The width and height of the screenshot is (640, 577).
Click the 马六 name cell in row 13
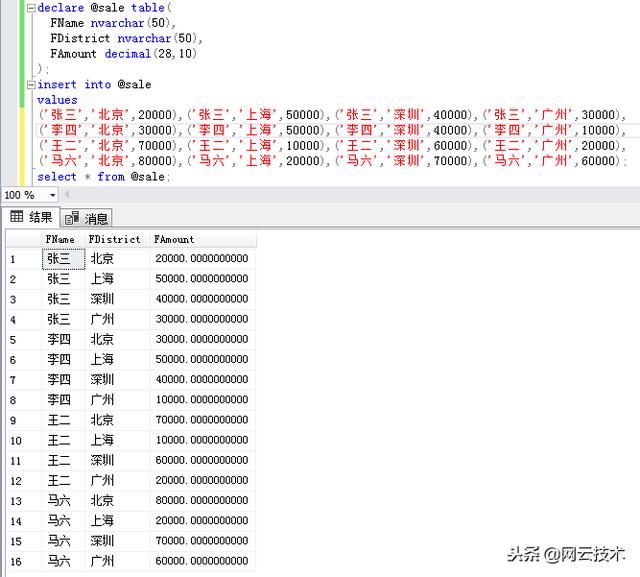[x=59, y=500]
